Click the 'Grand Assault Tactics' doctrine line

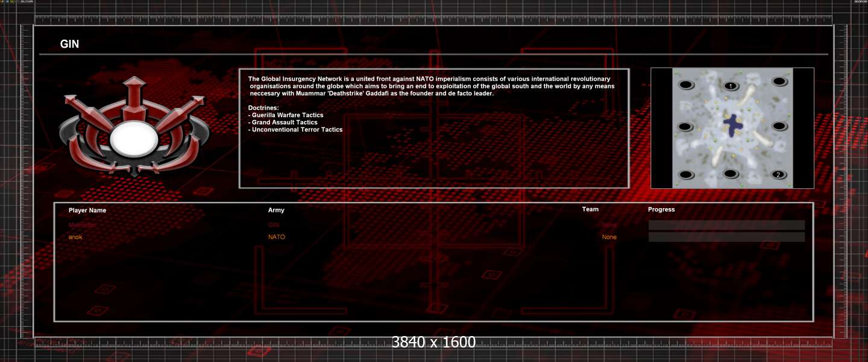283,122
